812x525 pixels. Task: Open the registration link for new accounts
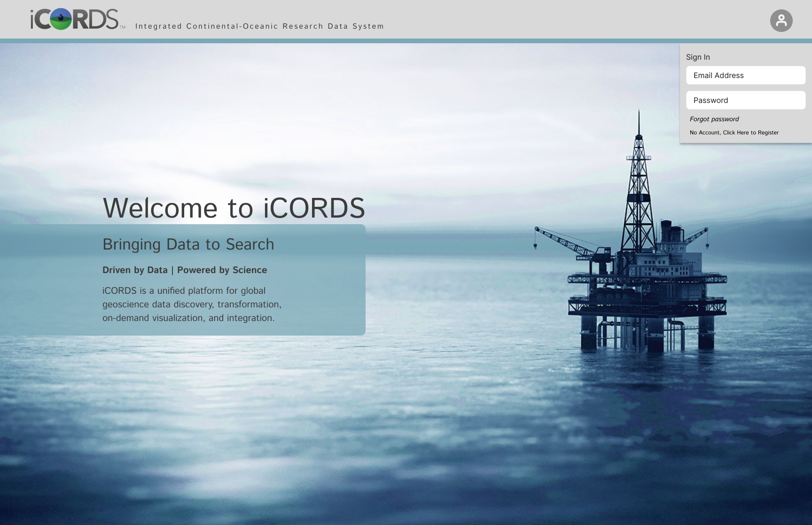[x=734, y=133]
